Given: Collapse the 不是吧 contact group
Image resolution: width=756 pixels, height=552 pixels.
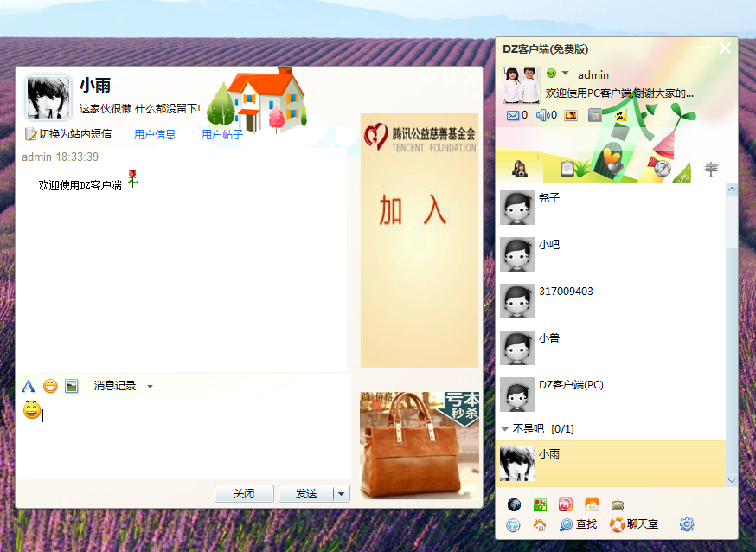Looking at the screenshot, I should [504, 427].
